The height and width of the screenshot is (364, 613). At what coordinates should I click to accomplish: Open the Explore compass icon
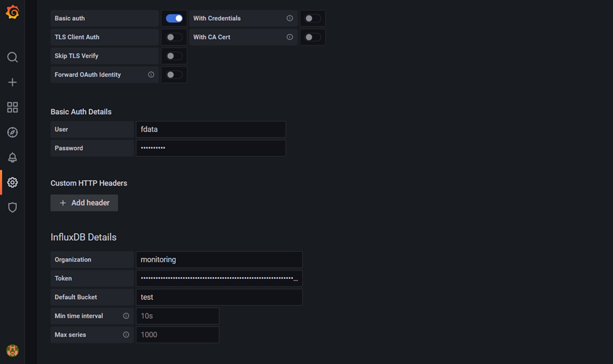(x=12, y=132)
